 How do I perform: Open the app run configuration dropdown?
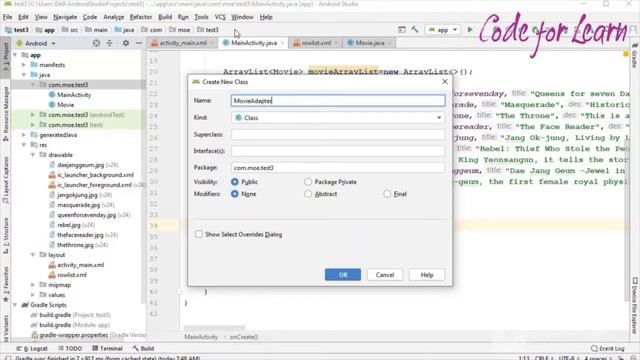coord(443,29)
